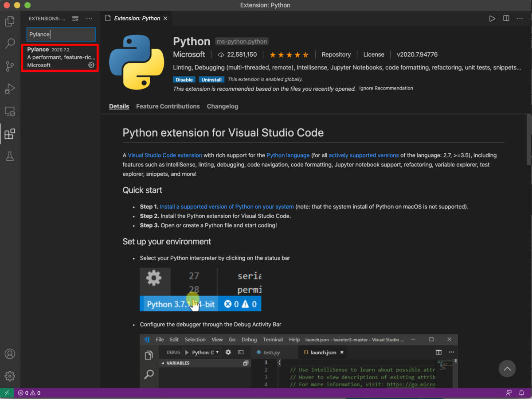Select the Extension: Python editor tab
This screenshot has height=399, width=532.
tap(137, 19)
